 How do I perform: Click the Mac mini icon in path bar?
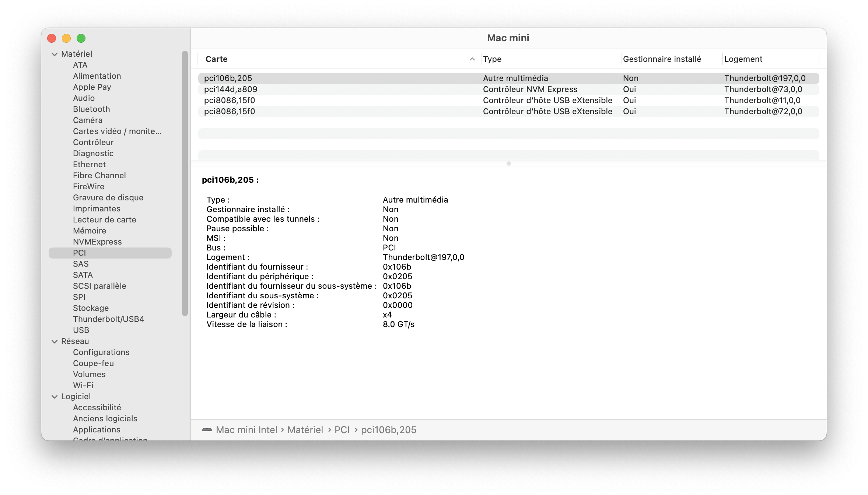(x=207, y=430)
